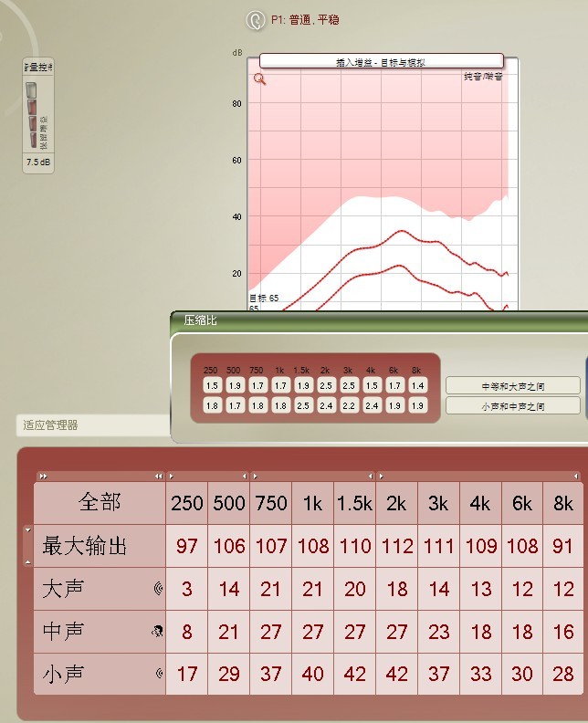Click the 纯音/啭音 label in the graph

click(483, 77)
